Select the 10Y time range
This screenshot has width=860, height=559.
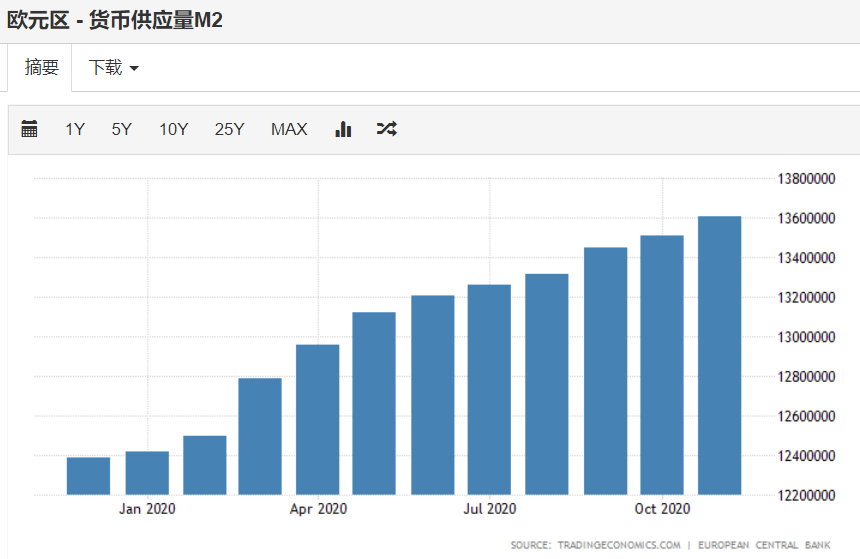[173, 129]
